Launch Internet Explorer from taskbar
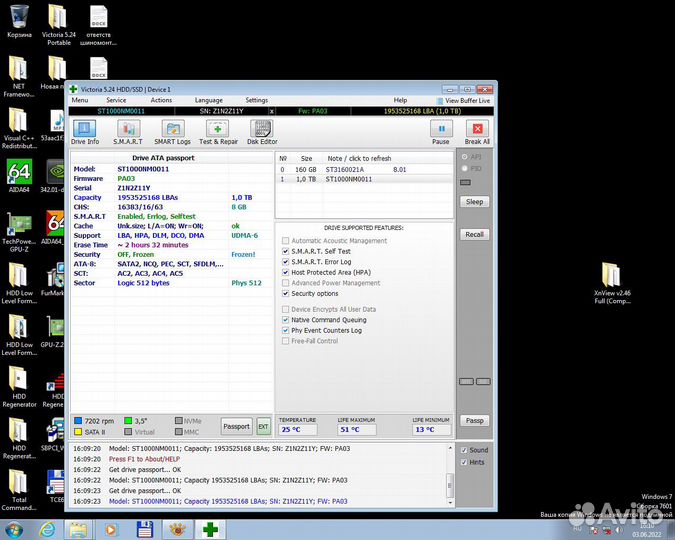This screenshot has width=675, height=540. (47, 530)
